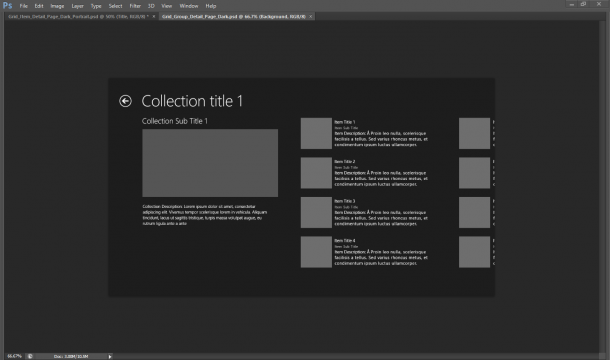Screen dimensions: 610x360
Task: Open the Window menu
Action: click(189, 6)
